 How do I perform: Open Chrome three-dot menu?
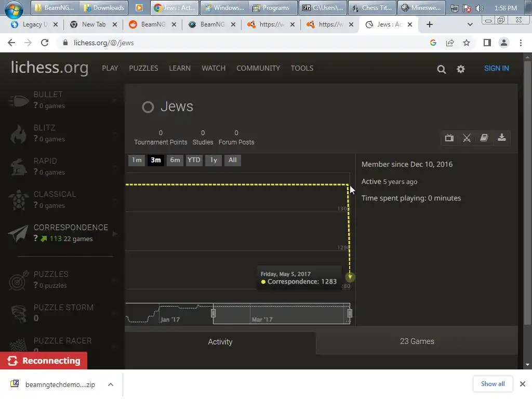(521, 43)
